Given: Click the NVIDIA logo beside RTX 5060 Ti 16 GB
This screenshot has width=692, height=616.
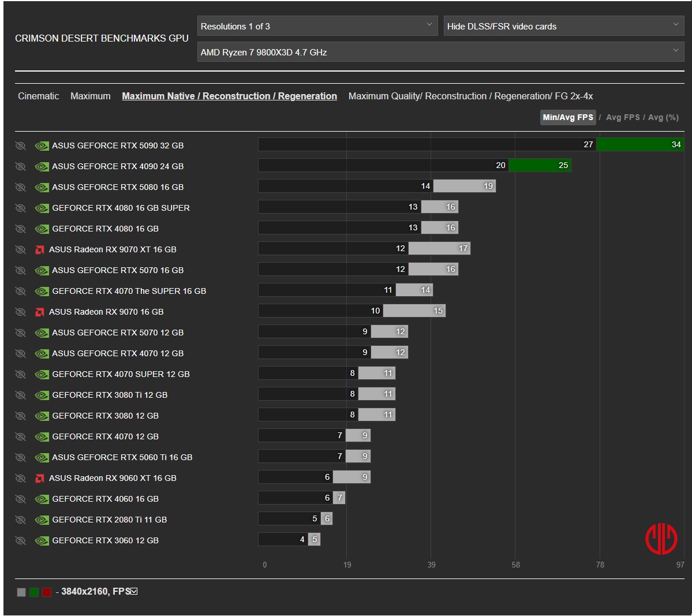Looking at the screenshot, I should pos(42,457).
